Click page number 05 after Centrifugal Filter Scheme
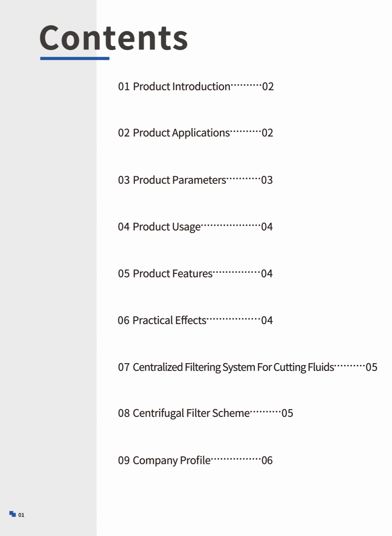Viewport: 392px width, 536px height. tap(287, 413)
